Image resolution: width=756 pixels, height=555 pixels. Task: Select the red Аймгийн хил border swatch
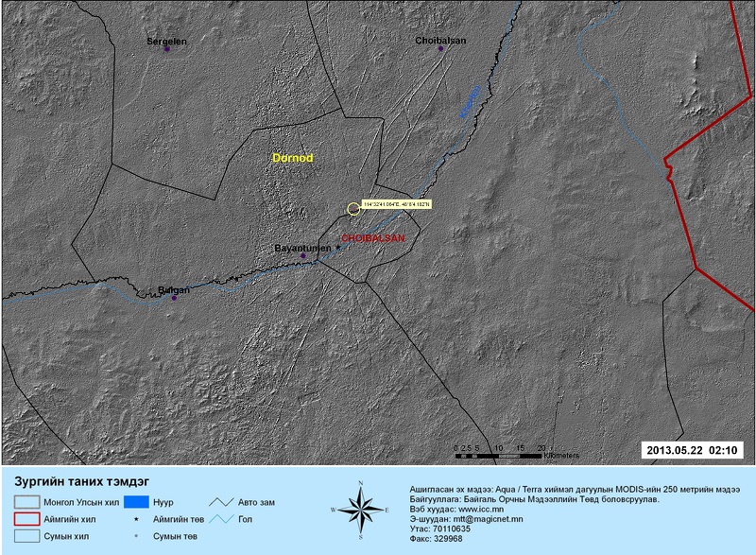click(29, 519)
